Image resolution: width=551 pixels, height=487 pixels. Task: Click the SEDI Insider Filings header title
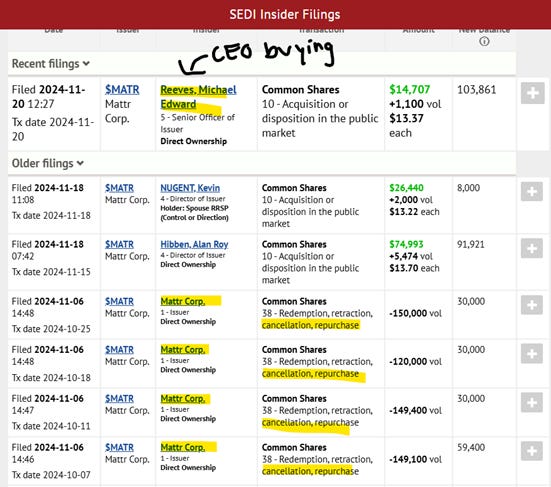coord(285,14)
